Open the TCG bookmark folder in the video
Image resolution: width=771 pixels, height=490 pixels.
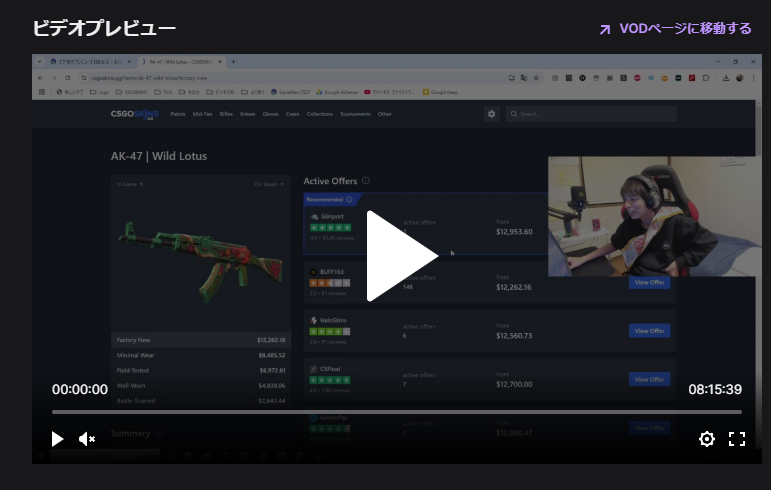click(163, 92)
